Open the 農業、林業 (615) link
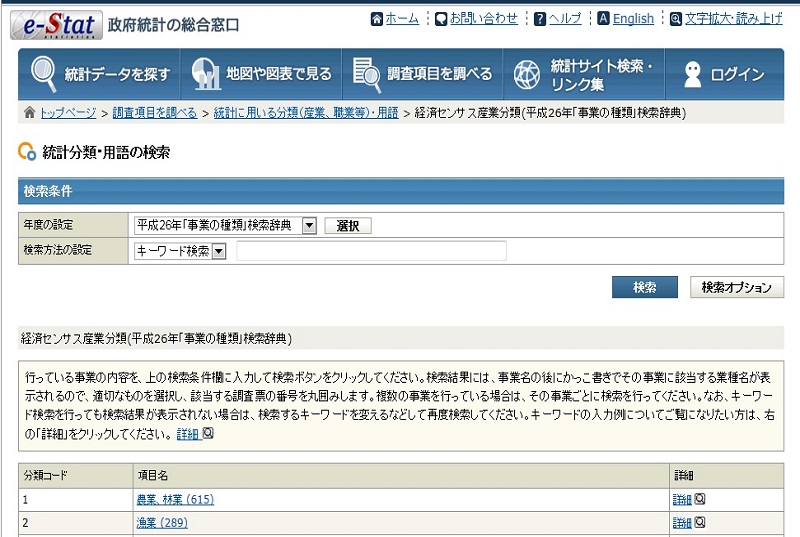Image resolution: width=800 pixels, height=537 pixels. click(175, 500)
